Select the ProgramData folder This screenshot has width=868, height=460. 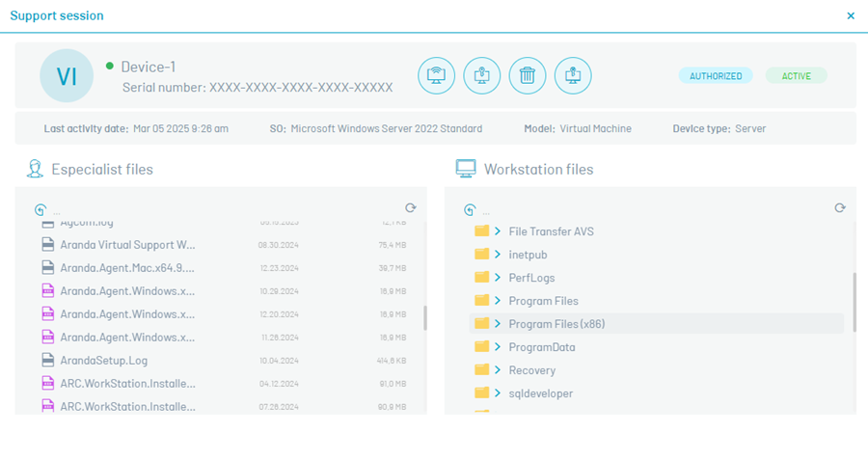coord(541,347)
